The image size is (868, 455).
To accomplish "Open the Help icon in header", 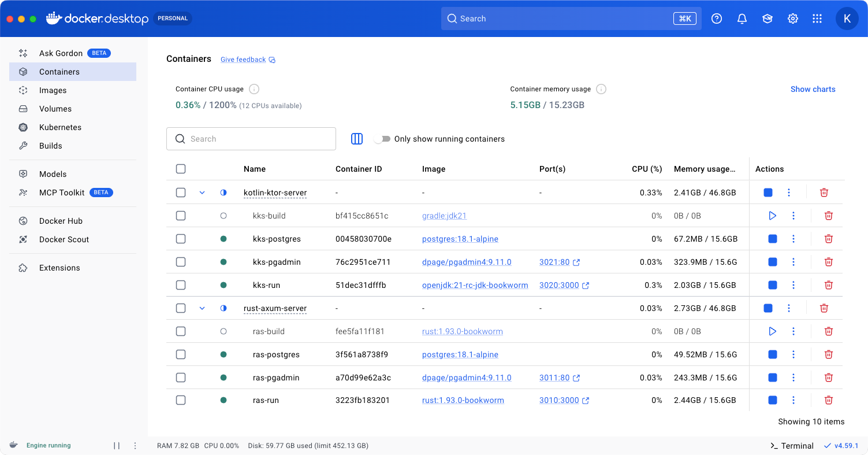I will (717, 19).
